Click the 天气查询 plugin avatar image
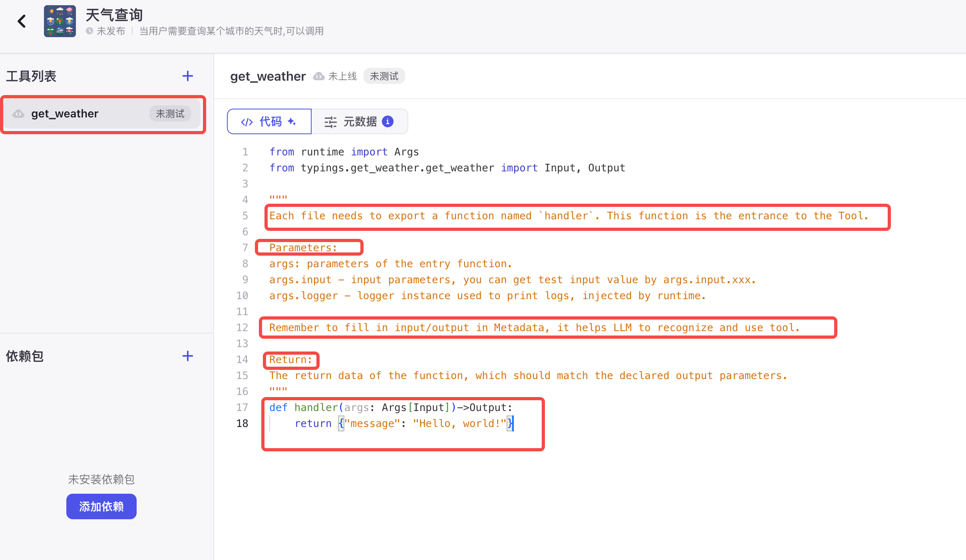966x560 pixels. pos(60,21)
